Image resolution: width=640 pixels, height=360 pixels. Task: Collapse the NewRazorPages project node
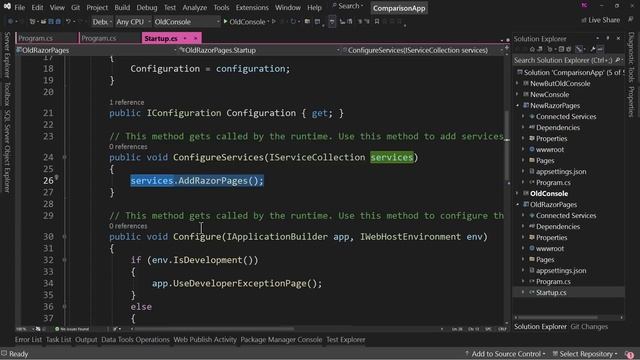(x=517, y=105)
